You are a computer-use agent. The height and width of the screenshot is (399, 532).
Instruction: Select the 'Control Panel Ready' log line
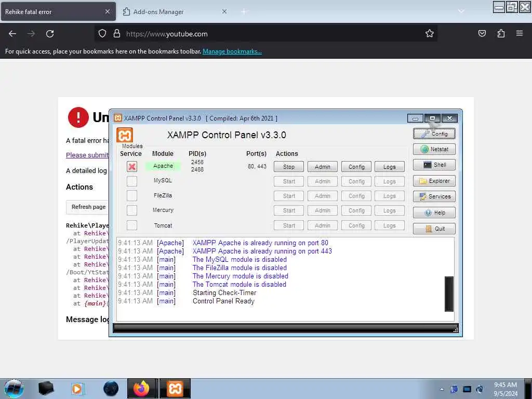click(223, 301)
